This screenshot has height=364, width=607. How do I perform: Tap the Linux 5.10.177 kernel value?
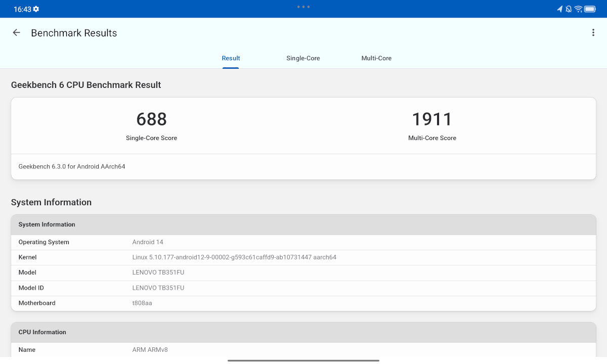[x=234, y=257]
